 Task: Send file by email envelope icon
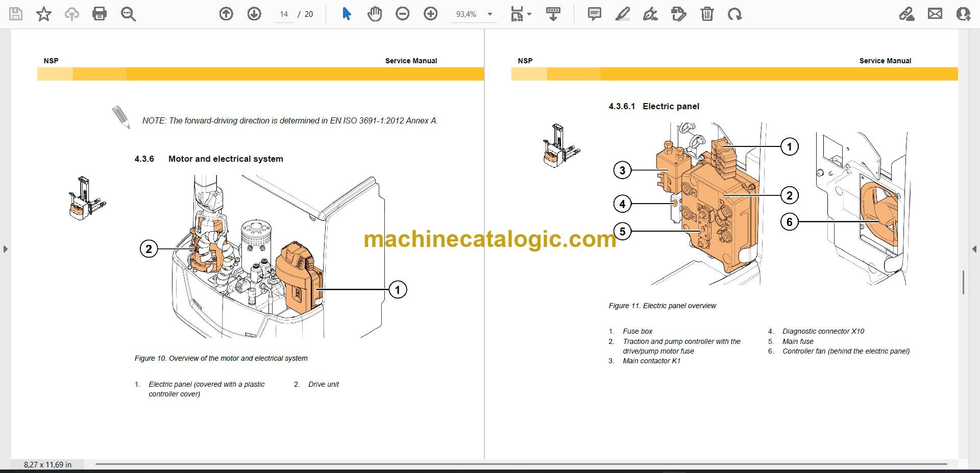(935, 14)
